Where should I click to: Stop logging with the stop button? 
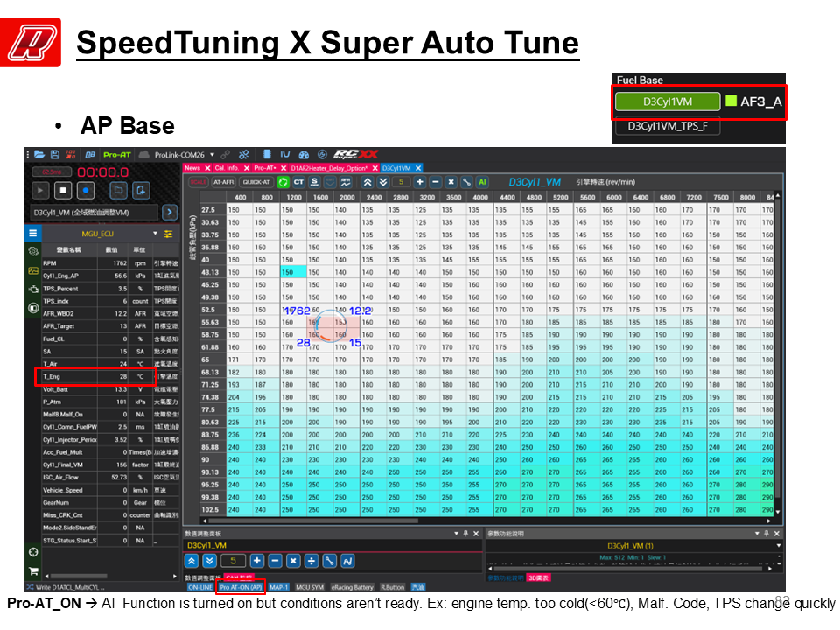pyautogui.click(x=63, y=190)
